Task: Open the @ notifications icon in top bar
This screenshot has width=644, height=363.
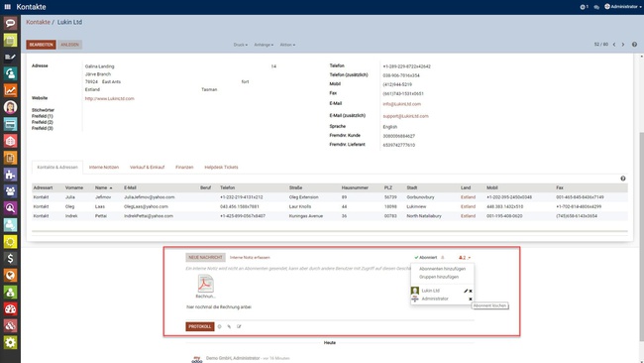Action: tap(584, 7)
